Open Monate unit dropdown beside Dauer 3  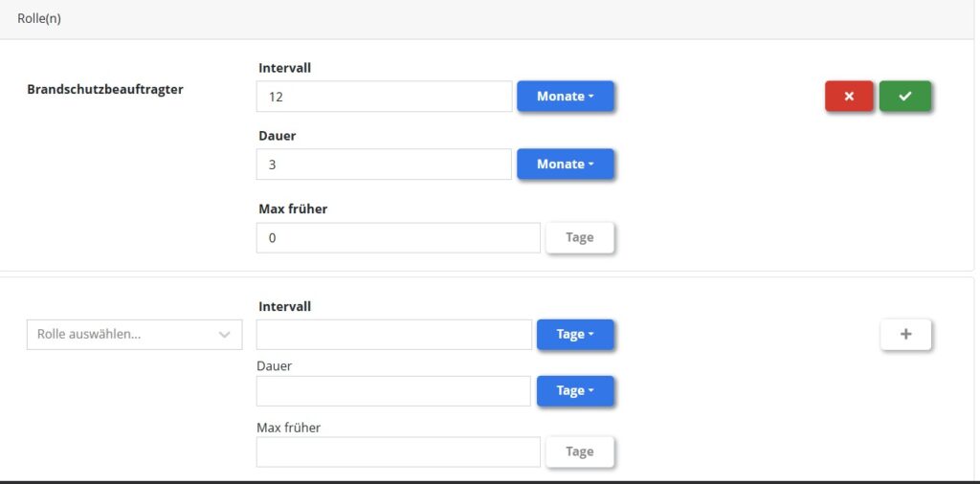pyautogui.click(x=565, y=165)
